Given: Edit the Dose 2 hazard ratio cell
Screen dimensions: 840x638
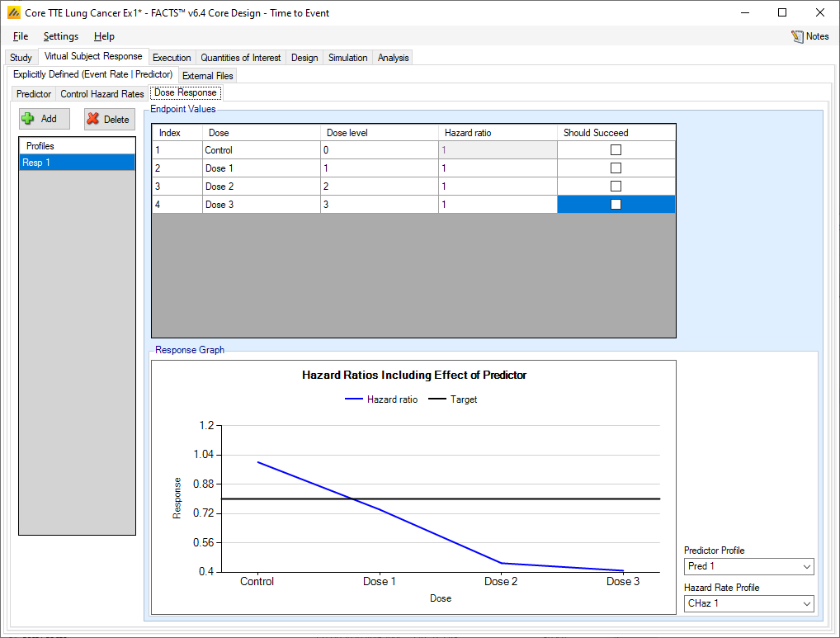Looking at the screenshot, I should [x=497, y=187].
